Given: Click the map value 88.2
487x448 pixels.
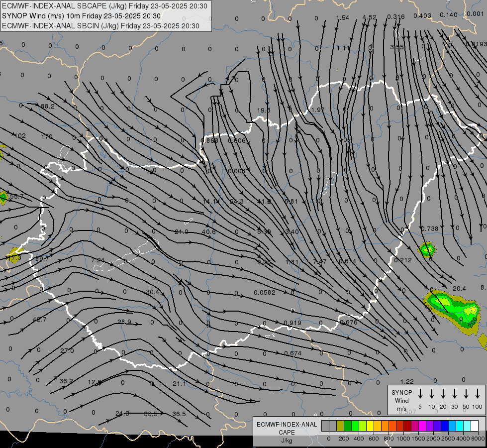Looking at the screenshot, I should click(48, 107).
